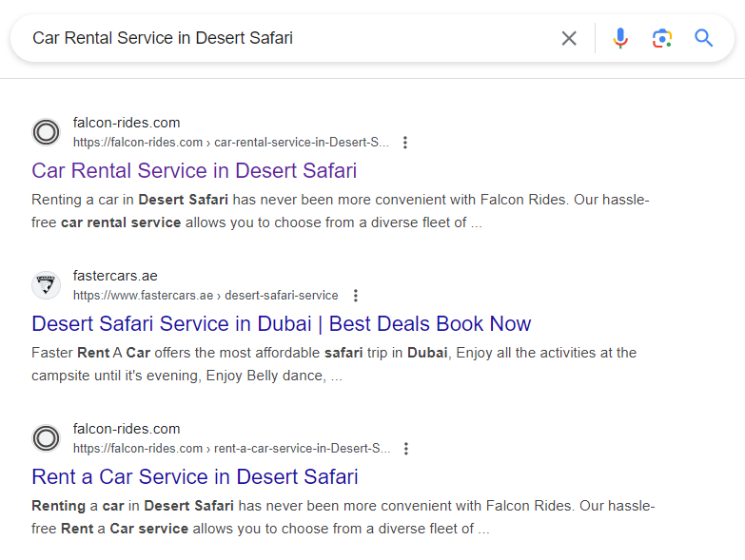Open Google Lens image search
The image size is (745, 560).
[661, 38]
